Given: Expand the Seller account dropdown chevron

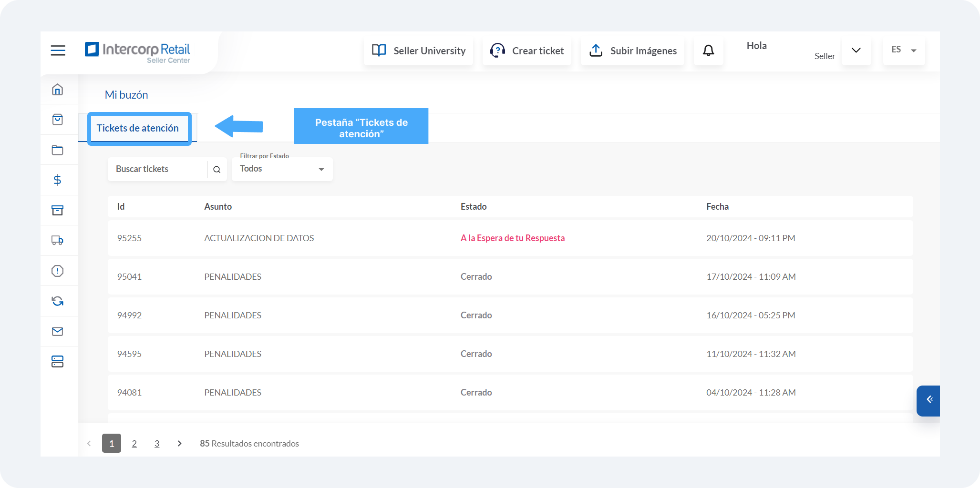Looking at the screenshot, I should (x=856, y=51).
